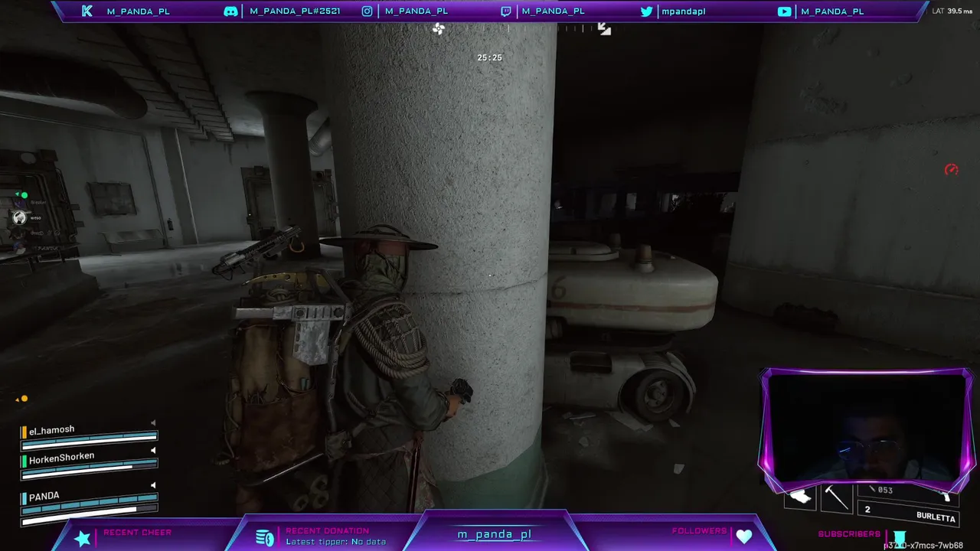
Task: Click the Twitter handle mpandapl
Action: 684,11
